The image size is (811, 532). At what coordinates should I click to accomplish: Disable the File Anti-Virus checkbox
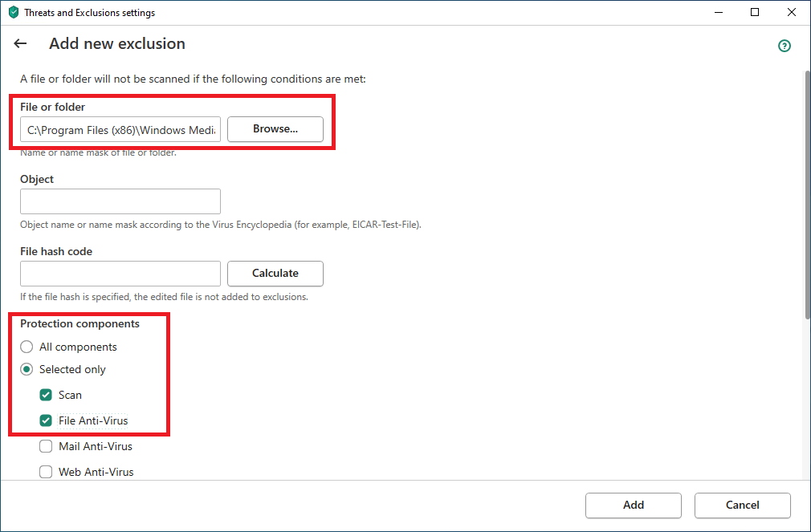point(47,420)
